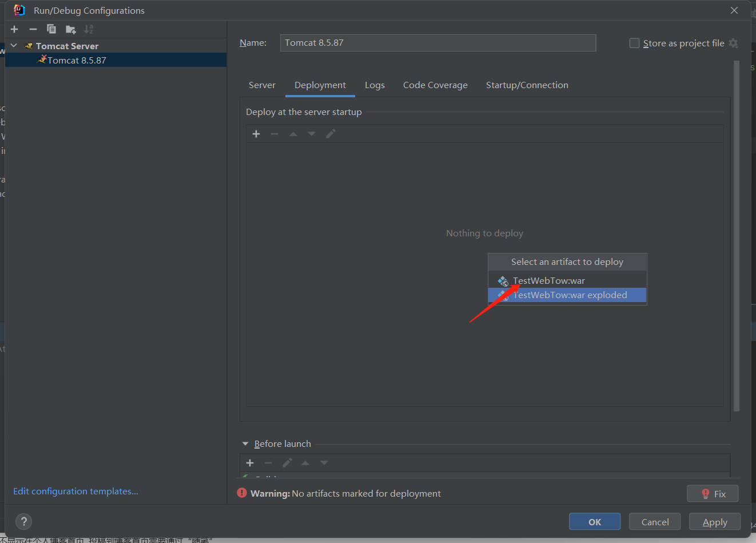Open the help question mark button
The height and width of the screenshot is (543, 756).
(x=23, y=521)
